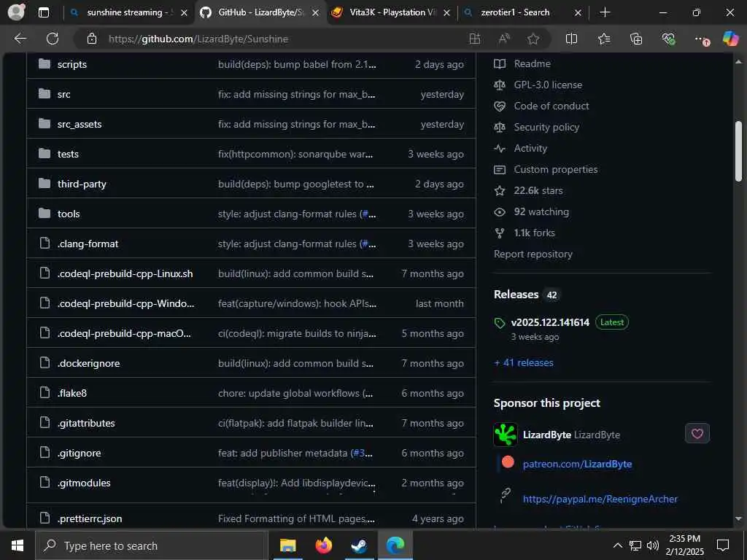Open a new browser tab
The image size is (747, 560).
coord(605,12)
